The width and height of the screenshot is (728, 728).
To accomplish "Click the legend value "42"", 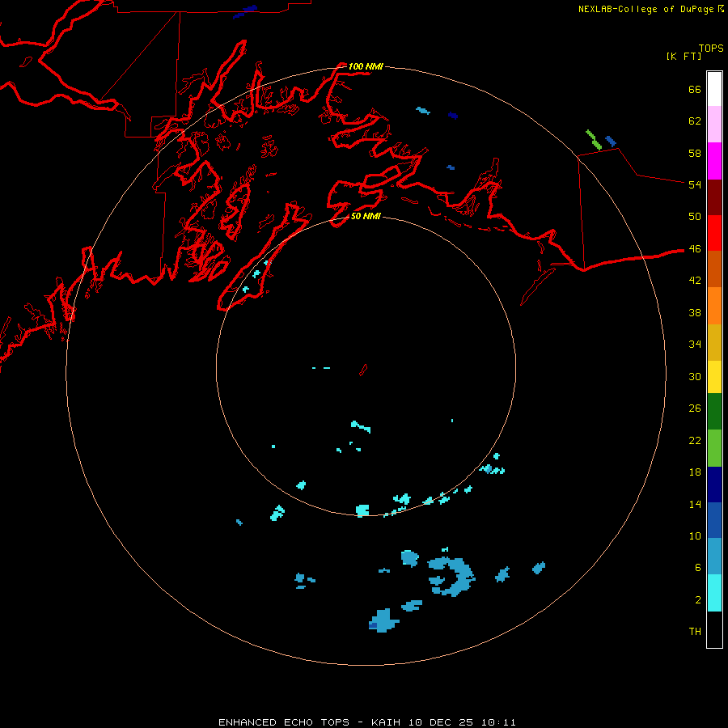I will (695, 280).
